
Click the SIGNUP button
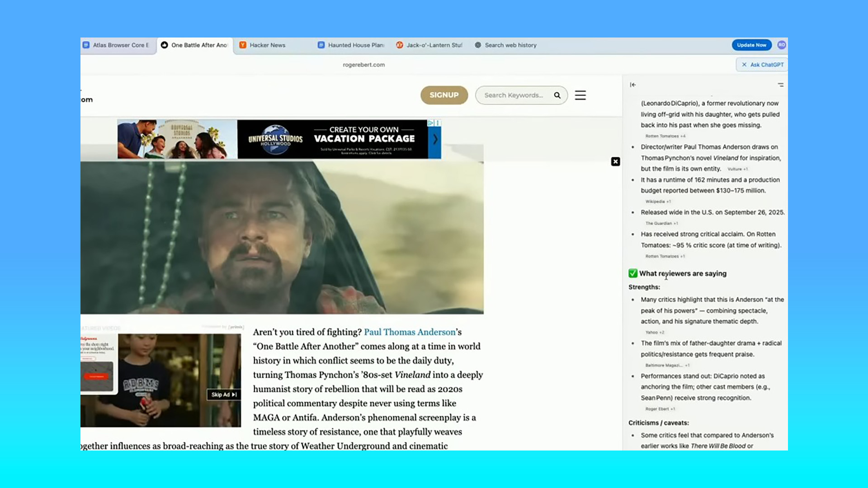444,95
